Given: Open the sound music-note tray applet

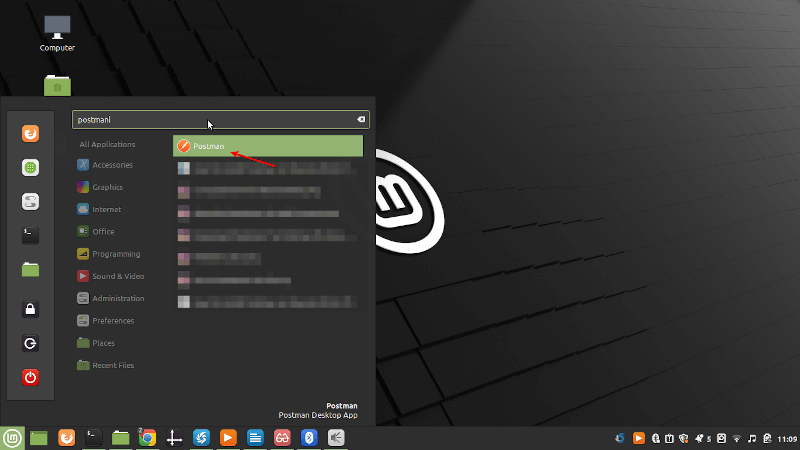Looking at the screenshot, I should (x=752, y=438).
